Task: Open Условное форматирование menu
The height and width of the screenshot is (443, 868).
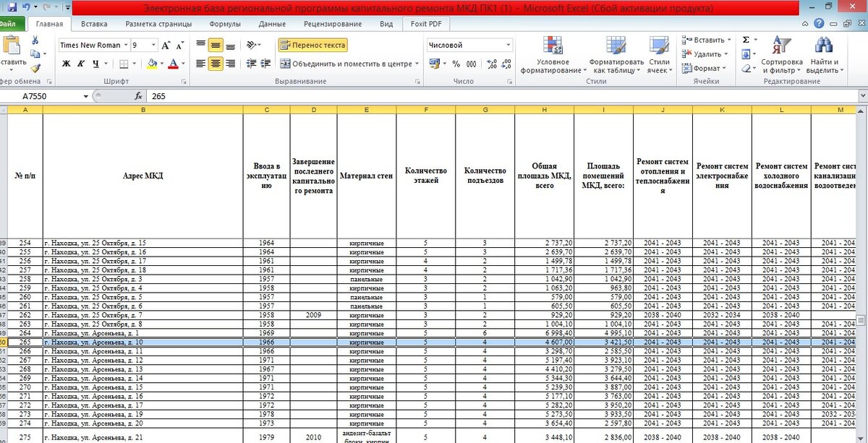Action: coord(553,54)
